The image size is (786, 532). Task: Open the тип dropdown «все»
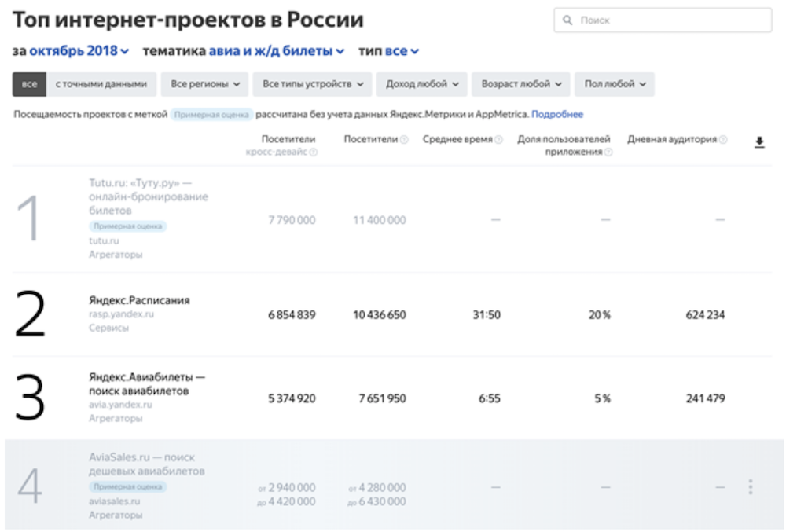[402, 51]
